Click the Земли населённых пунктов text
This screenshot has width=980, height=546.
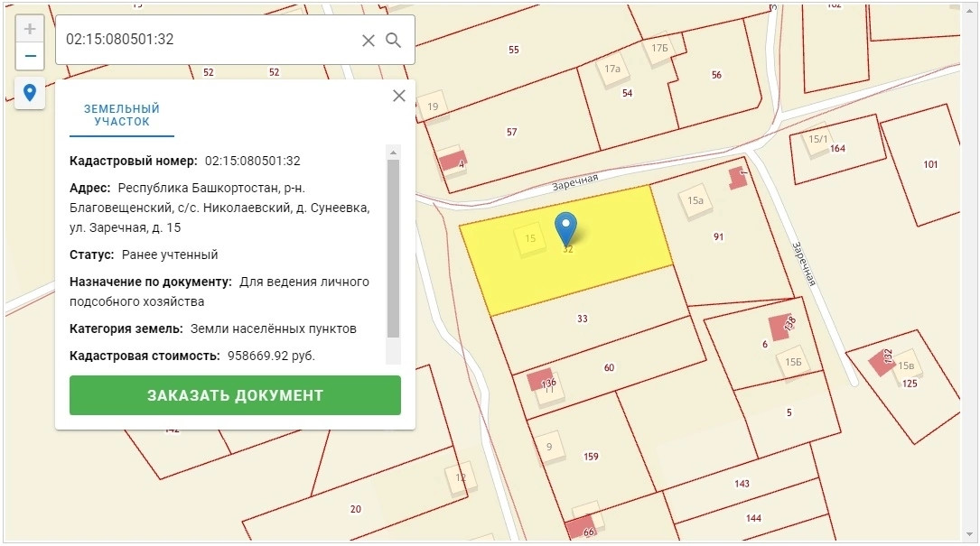pos(273,329)
